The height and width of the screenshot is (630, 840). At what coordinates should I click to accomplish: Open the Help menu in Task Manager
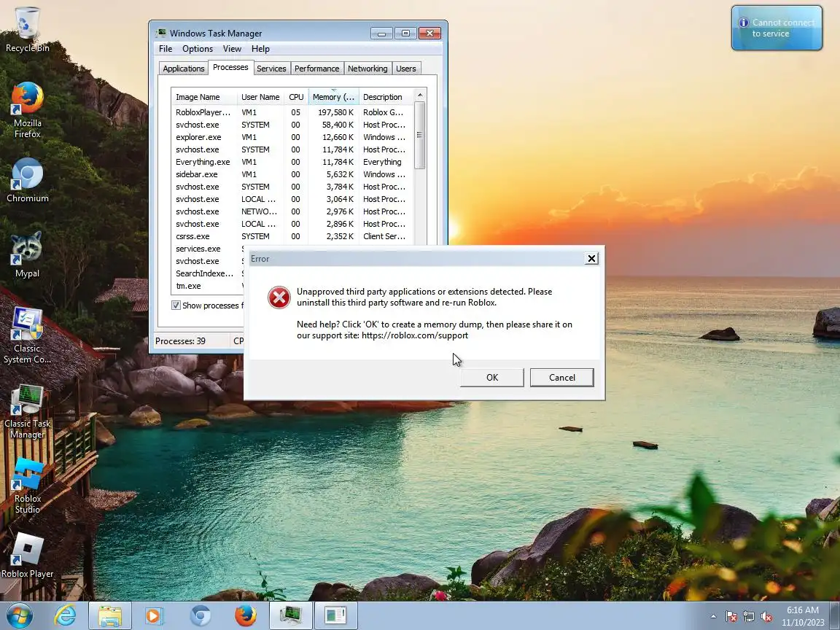coord(260,49)
